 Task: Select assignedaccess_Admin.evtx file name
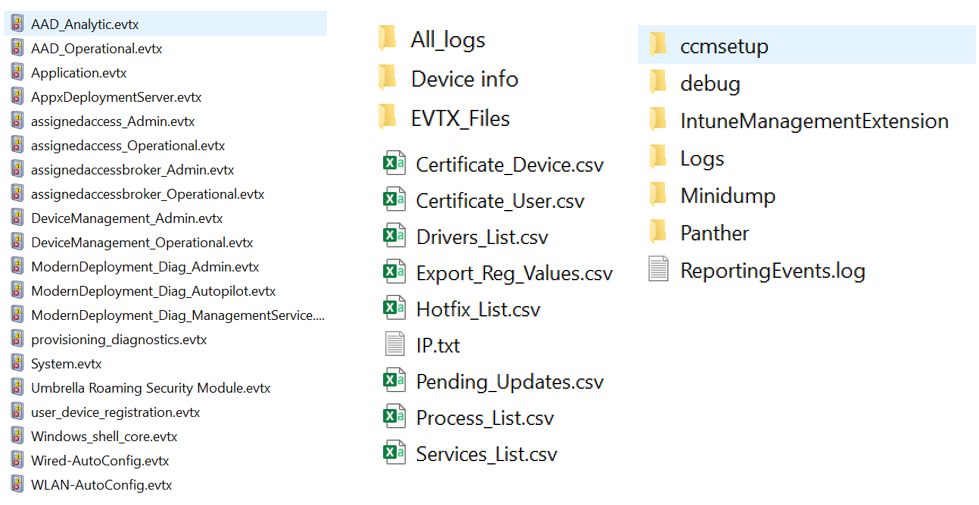click(x=113, y=122)
